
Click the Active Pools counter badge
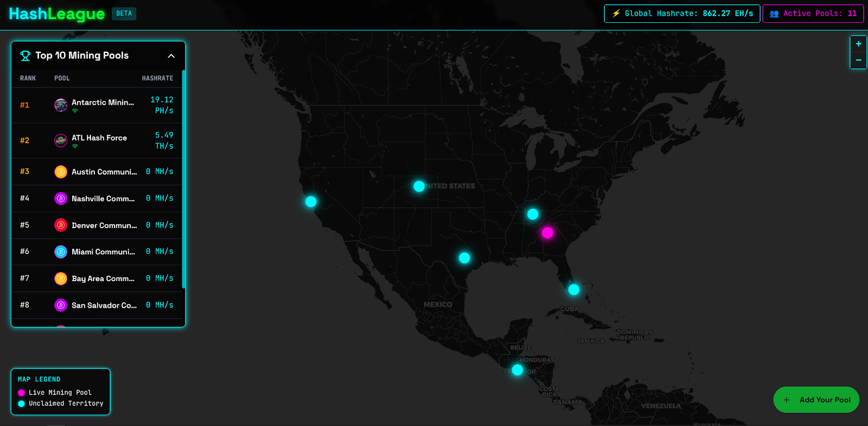[813, 14]
